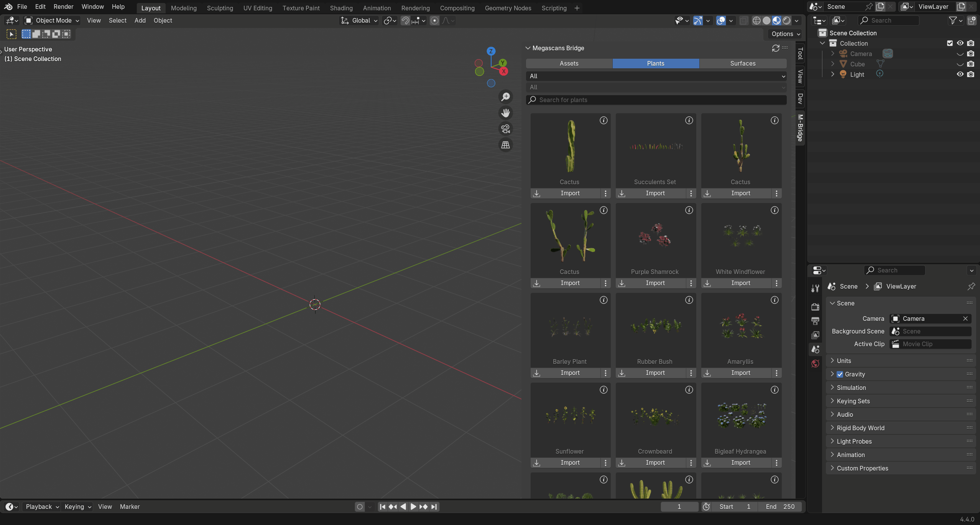This screenshot has width=980, height=525.
Task: Toggle Collection exclude checkbox in outliner
Action: (x=950, y=43)
